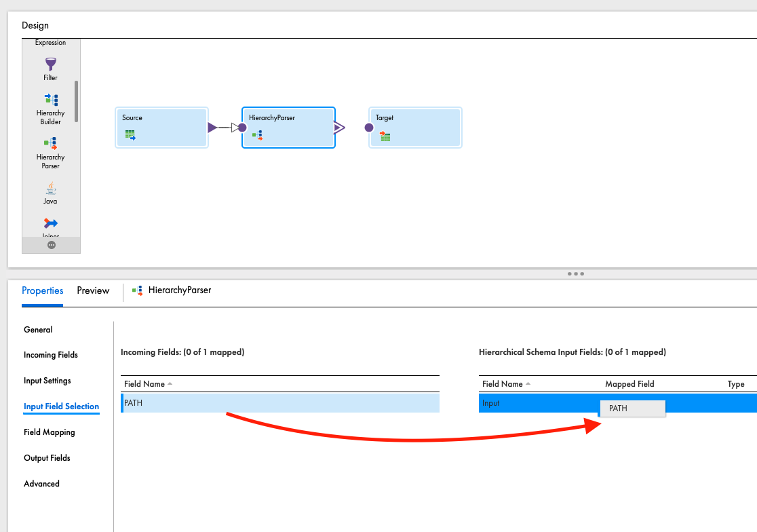Select the General properties section
Image resolution: width=757 pixels, height=532 pixels.
point(38,330)
